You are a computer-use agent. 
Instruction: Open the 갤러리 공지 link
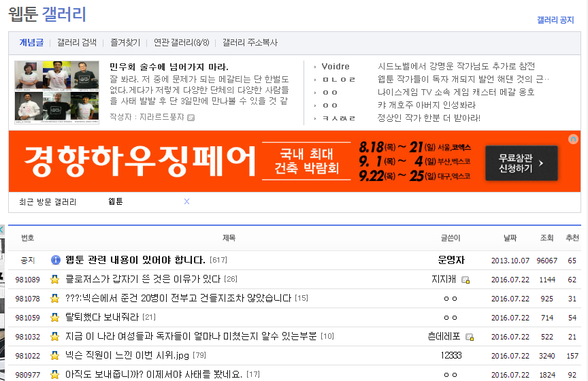pos(555,20)
